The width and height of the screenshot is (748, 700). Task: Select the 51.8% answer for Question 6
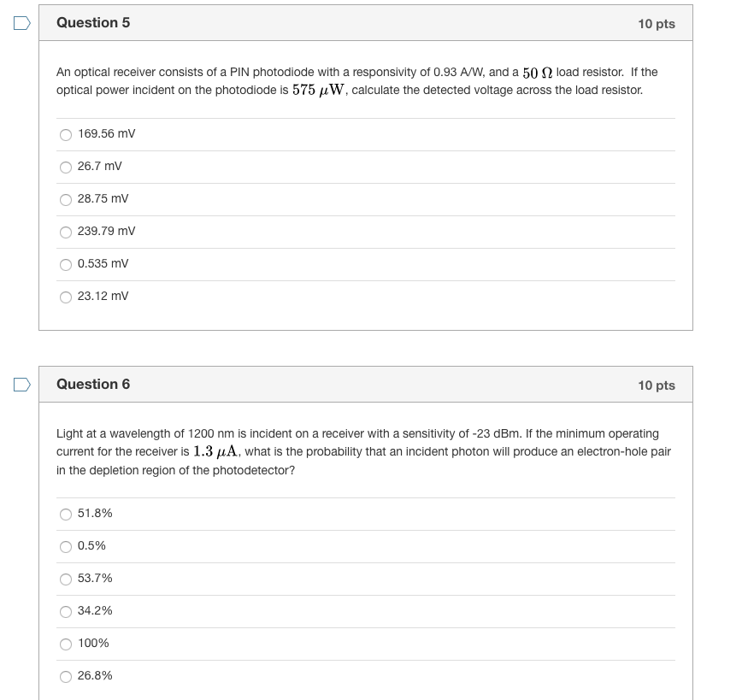coord(66,514)
